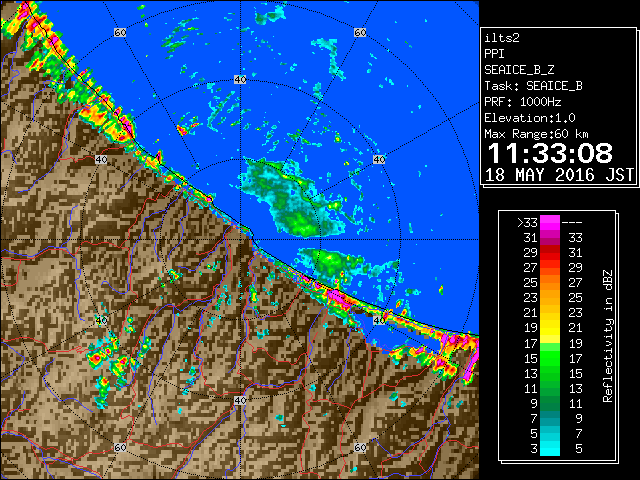Screen dimensions: 640x480
Task: Select the 'Task: SEAICE_B' line
Action: (x=533, y=86)
